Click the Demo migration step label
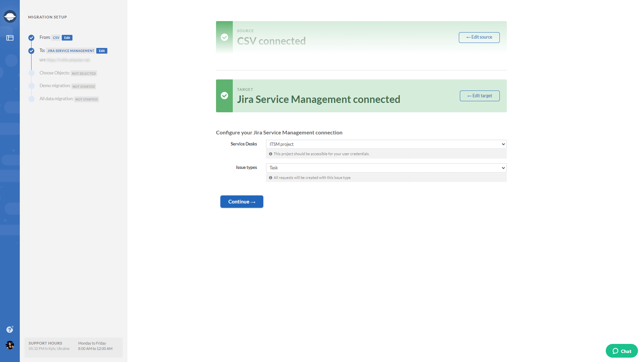 pyautogui.click(x=55, y=86)
